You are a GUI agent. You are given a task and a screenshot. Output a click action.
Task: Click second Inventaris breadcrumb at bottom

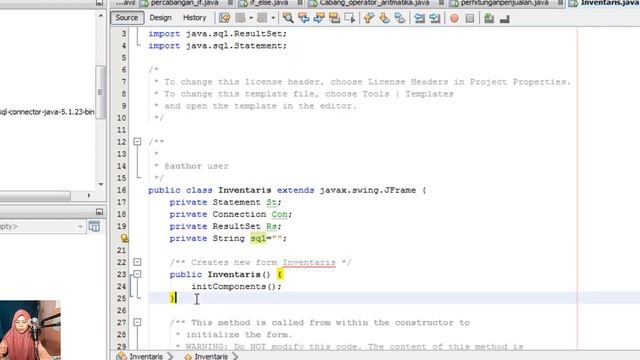211,356
